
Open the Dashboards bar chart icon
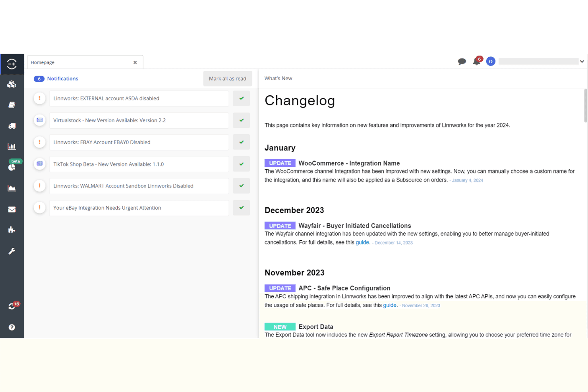12,147
